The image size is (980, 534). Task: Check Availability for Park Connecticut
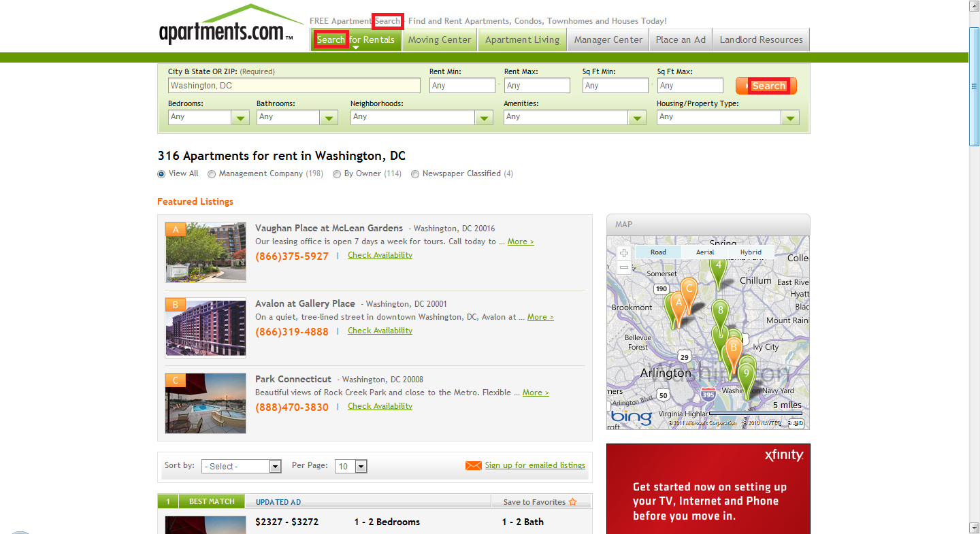[x=380, y=406]
